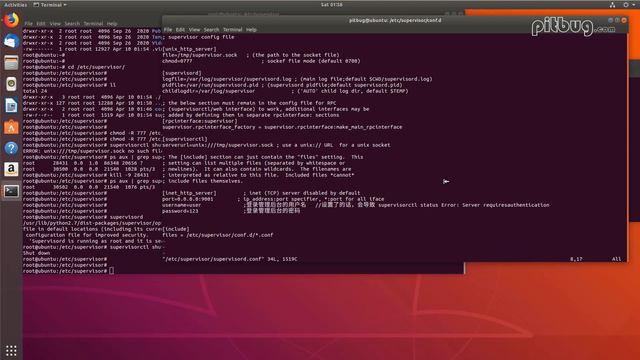Open LibreOffice Writer from the dock
The width and height of the screenshot is (640, 360).
click(x=11, y=105)
